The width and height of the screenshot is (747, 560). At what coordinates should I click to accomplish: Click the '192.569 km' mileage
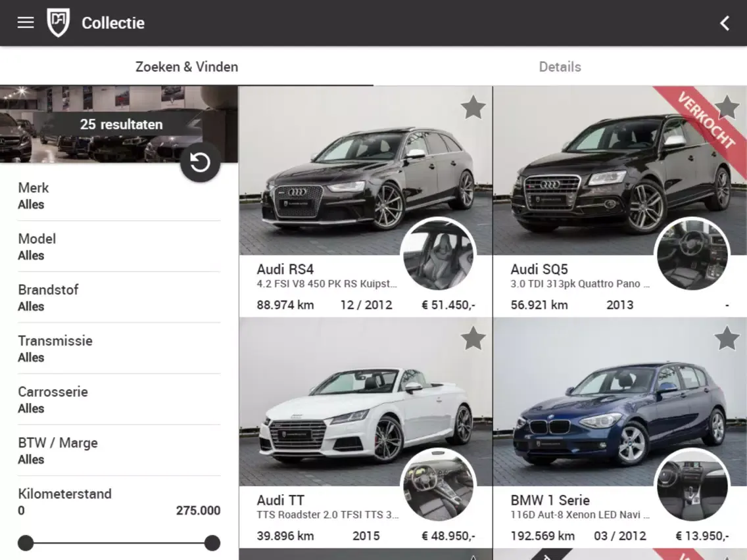[x=542, y=536]
